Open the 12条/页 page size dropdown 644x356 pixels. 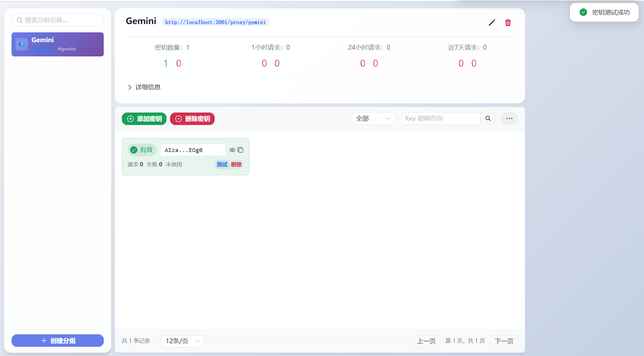click(182, 341)
